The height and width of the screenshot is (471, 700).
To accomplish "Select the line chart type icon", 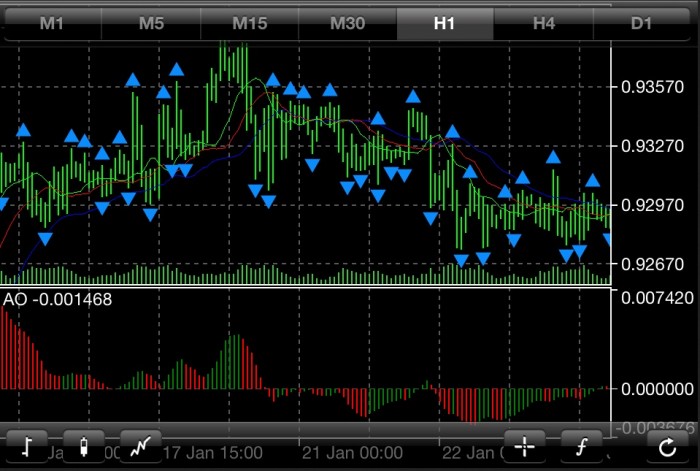I will pos(141,446).
